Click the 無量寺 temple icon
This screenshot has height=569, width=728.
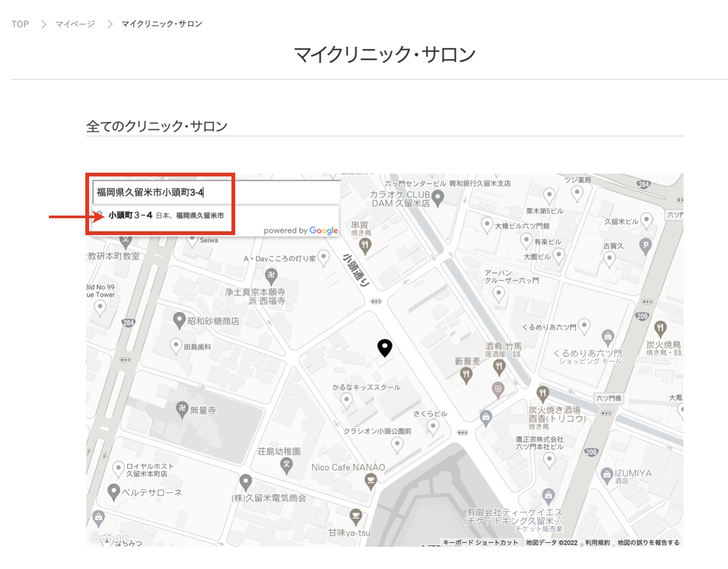coord(183,409)
